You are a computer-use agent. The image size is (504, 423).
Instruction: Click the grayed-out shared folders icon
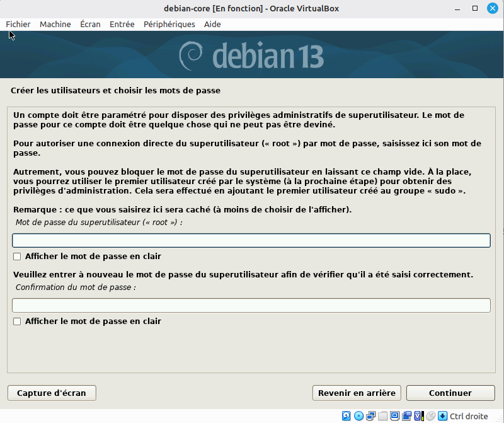pyautogui.click(x=382, y=416)
